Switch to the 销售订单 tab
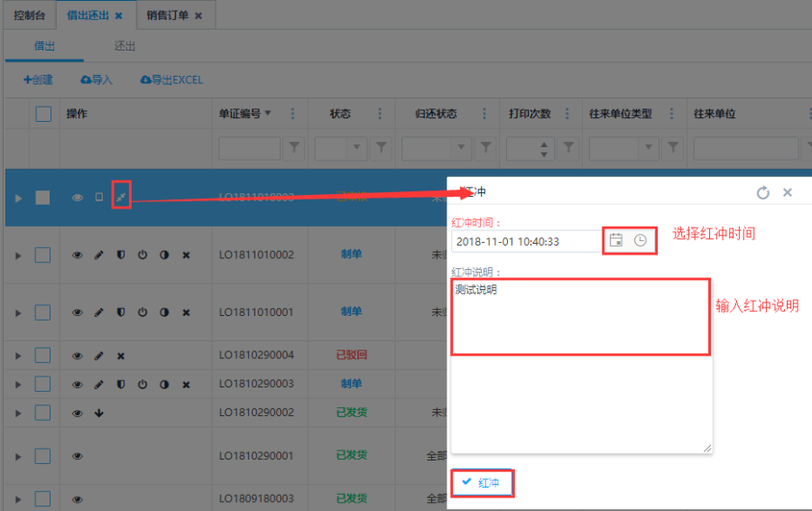The width and height of the screenshot is (812, 511). [x=168, y=15]
